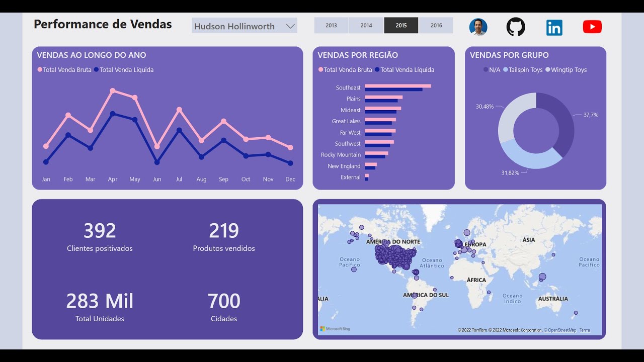Click the AUSTRÁLIA map label
Viewport: 644px width, 362px height.
pyautogui.click(x=553, y=299)
